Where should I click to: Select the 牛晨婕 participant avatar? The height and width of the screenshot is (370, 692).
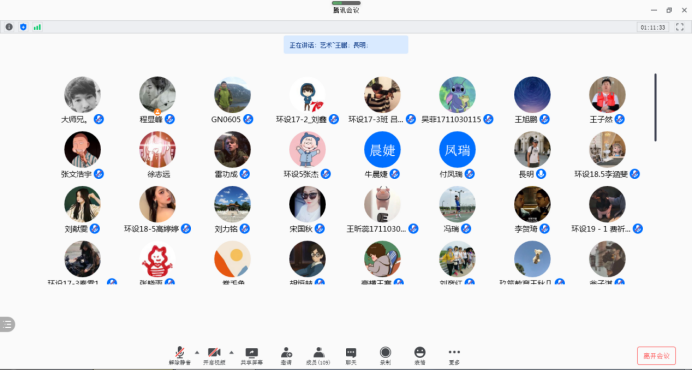click(382, 150)
